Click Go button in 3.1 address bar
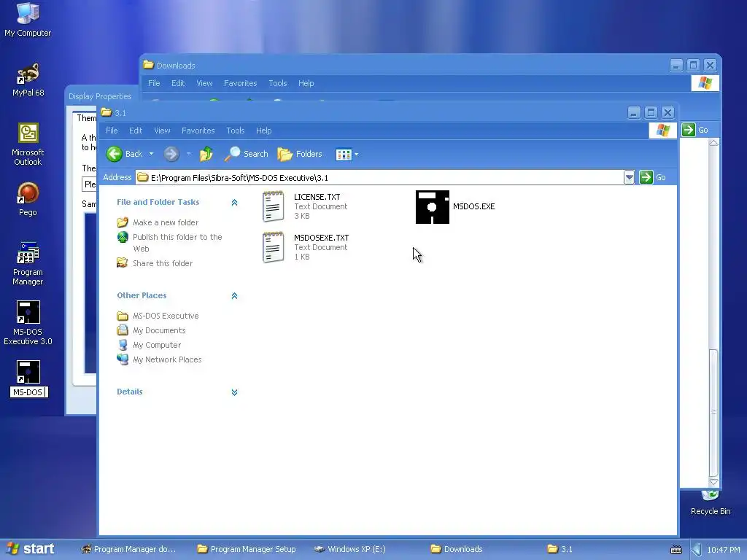This screenshot has height=560, width=747. click(x=653, y=178)
